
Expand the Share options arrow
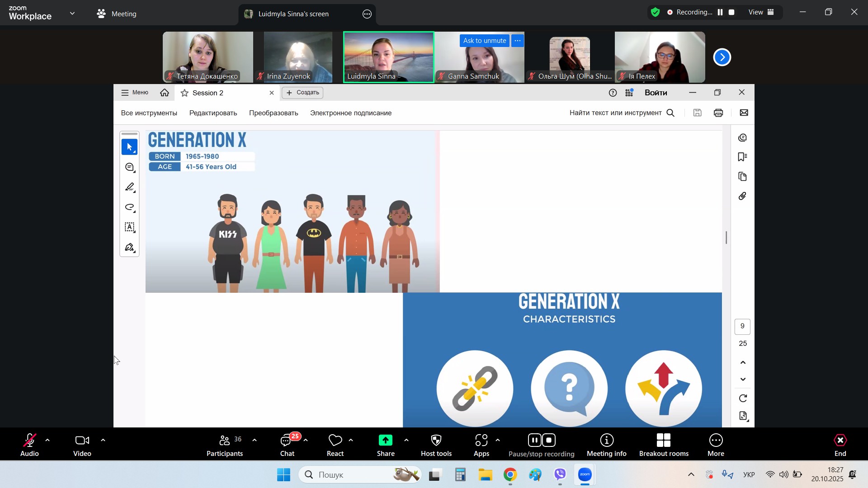[x=406, y=441]
